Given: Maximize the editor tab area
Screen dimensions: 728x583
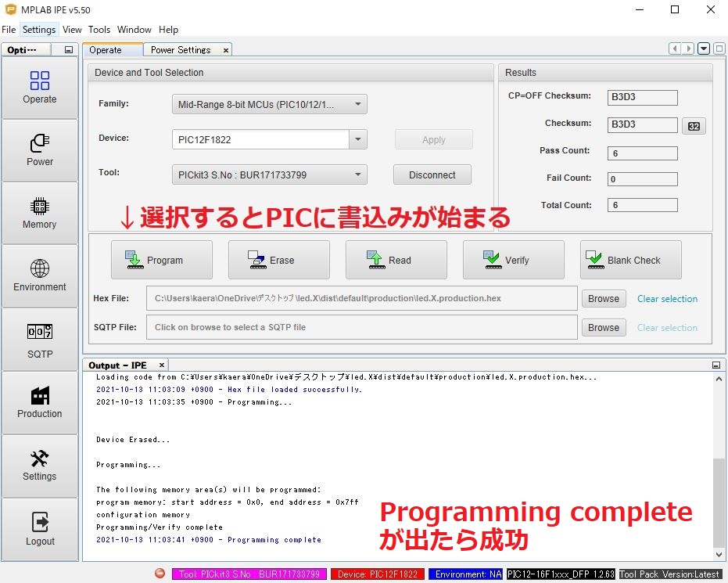Looking at the screenshot, I should click(x=719, y=49).
